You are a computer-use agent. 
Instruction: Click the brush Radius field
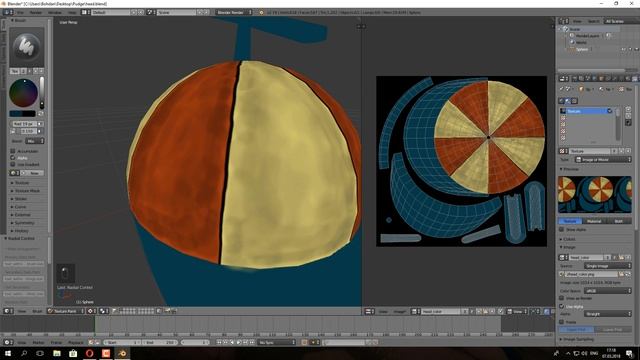click(27, 124)
